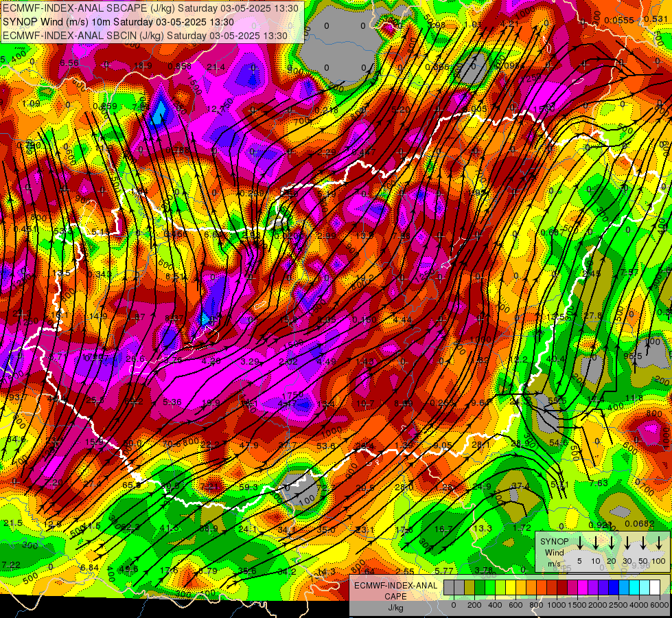This screenshot has width=672, height=618.
Task: Click the 200 value on the CAPE scale
Action: point(474,605)
